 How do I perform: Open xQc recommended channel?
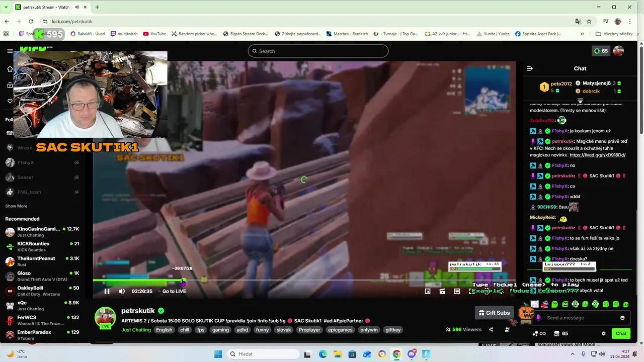tap(42, 306)
